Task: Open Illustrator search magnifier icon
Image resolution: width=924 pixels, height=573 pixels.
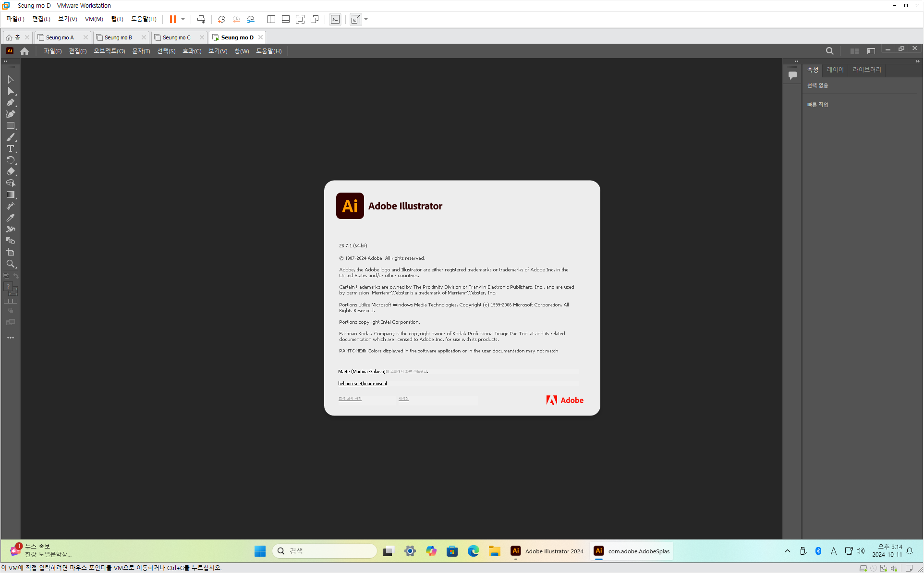Action: pyautogui.click(x=829, y=51)
